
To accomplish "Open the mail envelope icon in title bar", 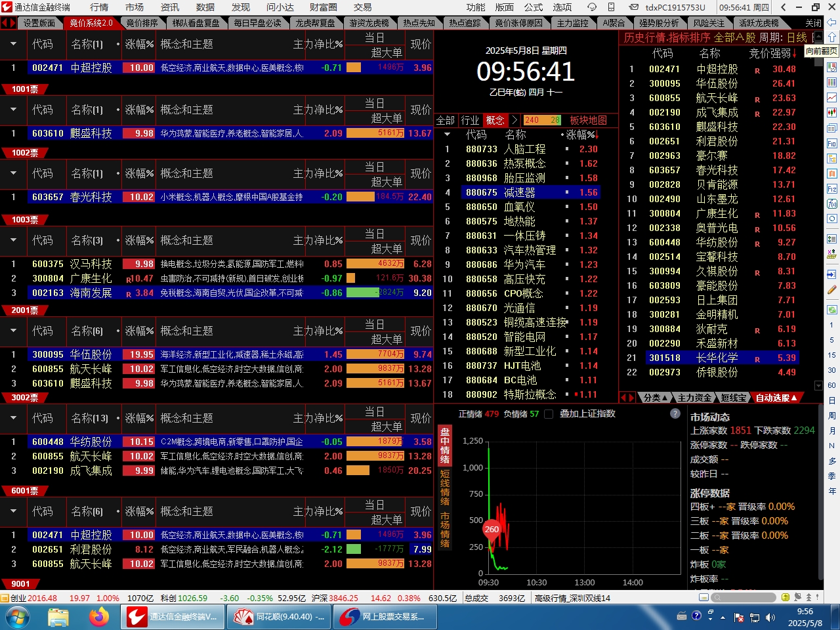I will click(633, 7).
